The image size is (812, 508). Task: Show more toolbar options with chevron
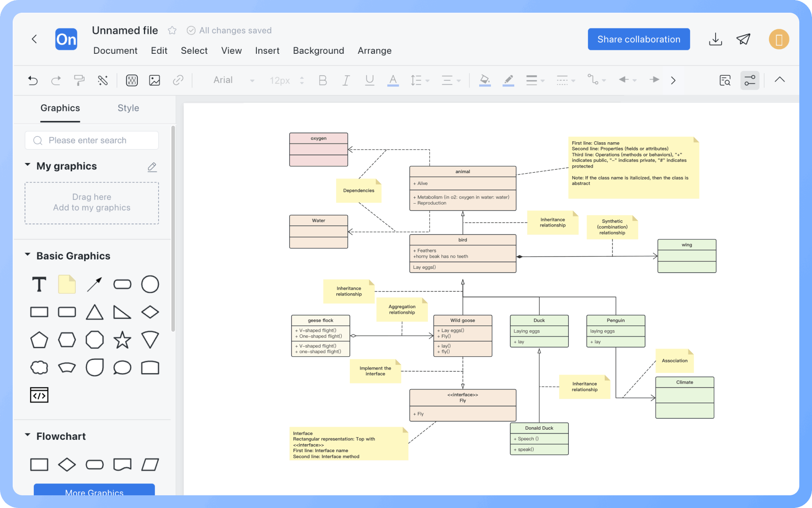(673, 80)
